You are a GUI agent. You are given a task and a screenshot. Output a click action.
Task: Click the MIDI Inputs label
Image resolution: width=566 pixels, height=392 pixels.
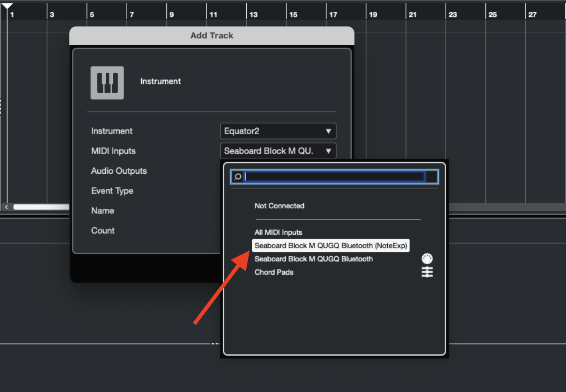pyautogui.click(x=113, y=151)
